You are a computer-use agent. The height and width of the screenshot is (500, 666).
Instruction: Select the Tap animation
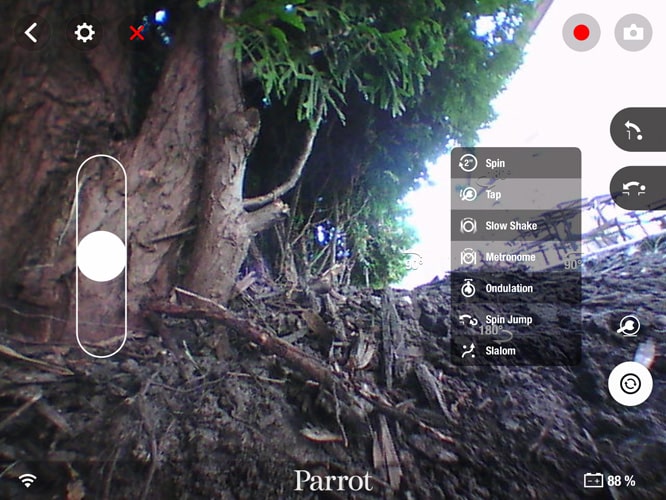coord(516,195)
